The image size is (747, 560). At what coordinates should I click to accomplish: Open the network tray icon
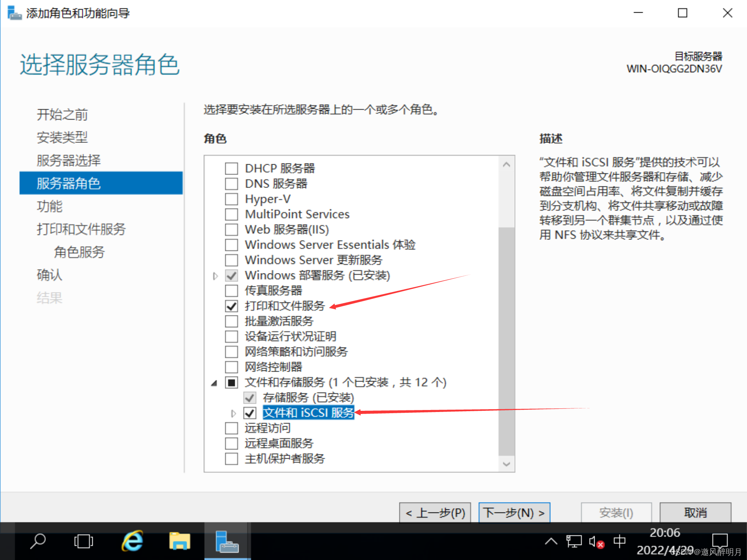pos(574,541)
